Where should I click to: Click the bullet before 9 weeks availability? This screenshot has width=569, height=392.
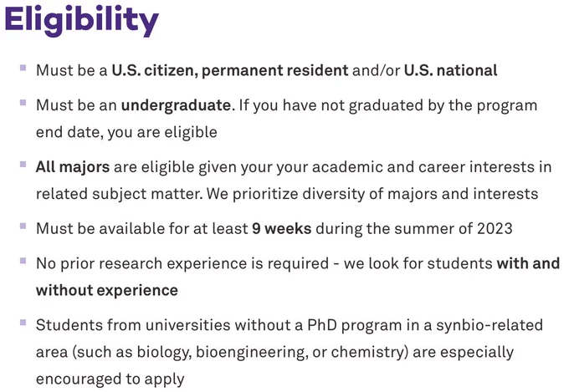pos(23,226)
